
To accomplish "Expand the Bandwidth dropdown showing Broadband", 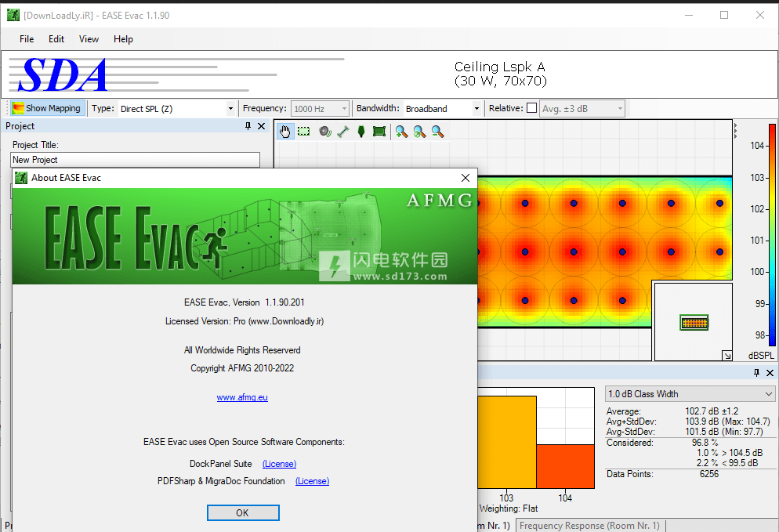I will point(442,109).
